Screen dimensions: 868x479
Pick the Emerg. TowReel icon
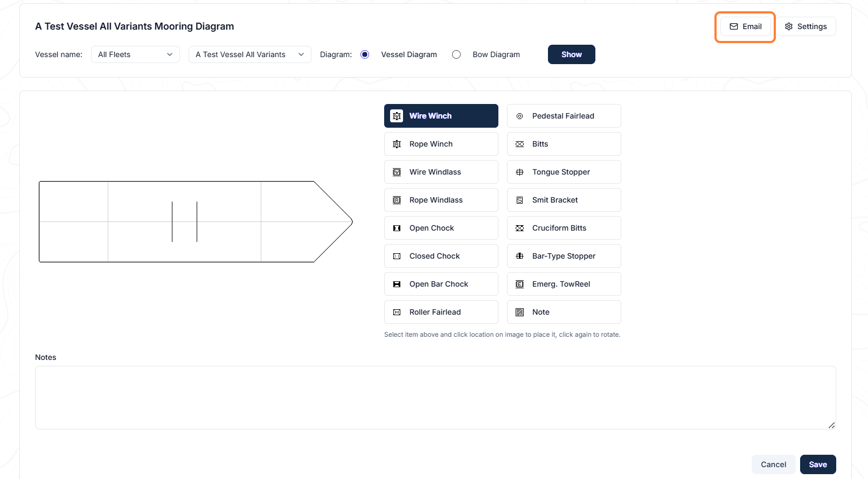click(520, 284)
